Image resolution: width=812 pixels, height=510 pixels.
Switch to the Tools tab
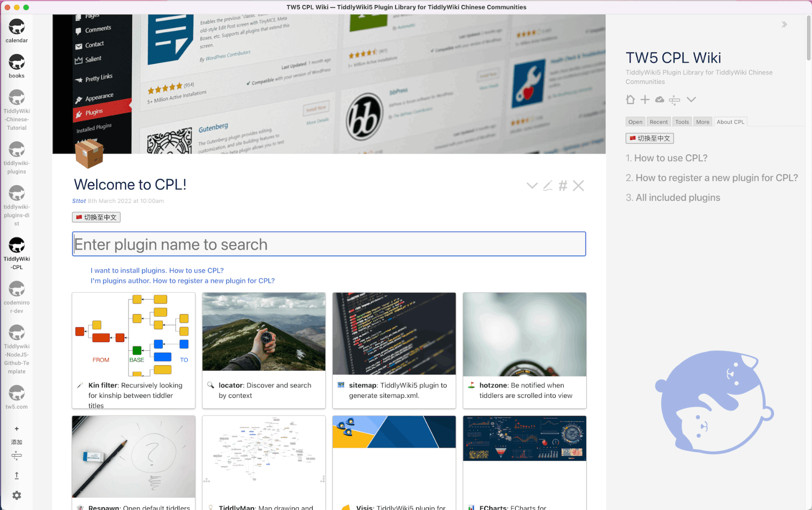(x=682, y=122)
